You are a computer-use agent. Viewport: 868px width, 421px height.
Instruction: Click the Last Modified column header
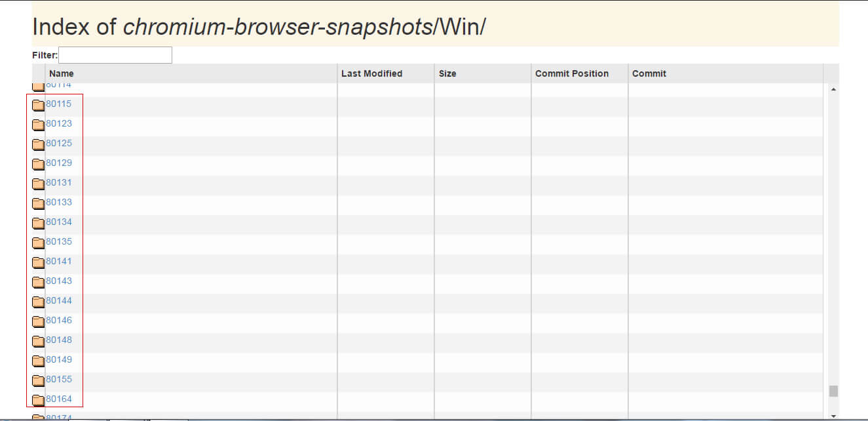386,73
